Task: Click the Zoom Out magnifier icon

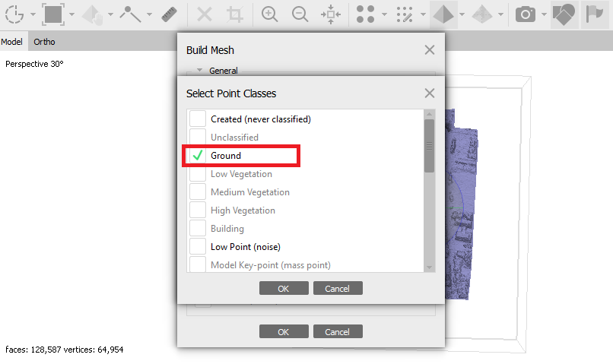Action: (300, 14)
